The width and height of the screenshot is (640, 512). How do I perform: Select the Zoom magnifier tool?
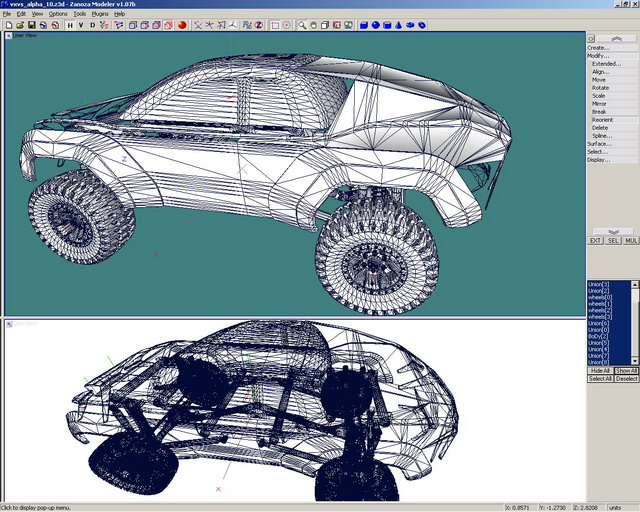[301, 25]
